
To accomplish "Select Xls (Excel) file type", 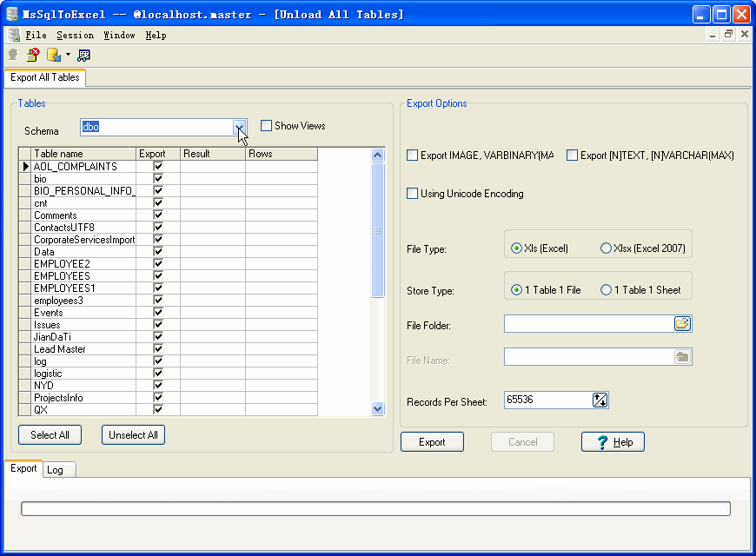I will (x=516, y=248).
